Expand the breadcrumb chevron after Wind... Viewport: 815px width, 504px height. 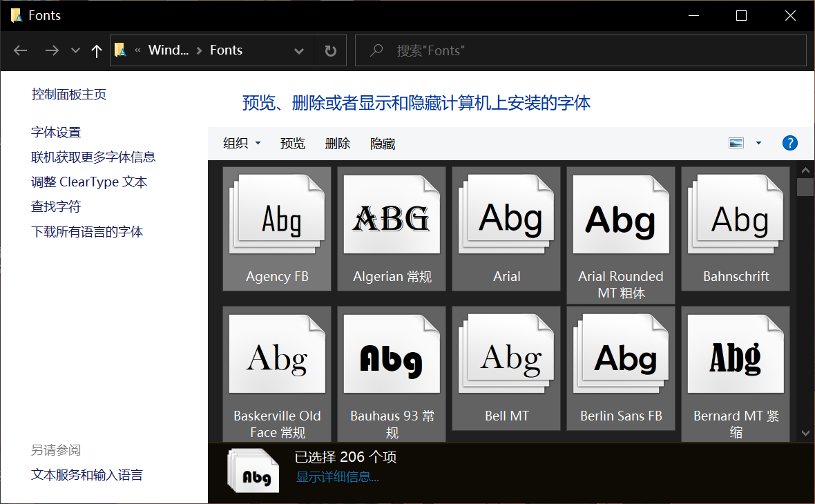(199, 50)
